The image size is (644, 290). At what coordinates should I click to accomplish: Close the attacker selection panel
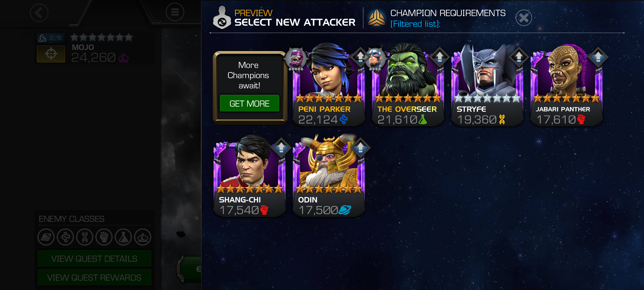pos(523,18)
